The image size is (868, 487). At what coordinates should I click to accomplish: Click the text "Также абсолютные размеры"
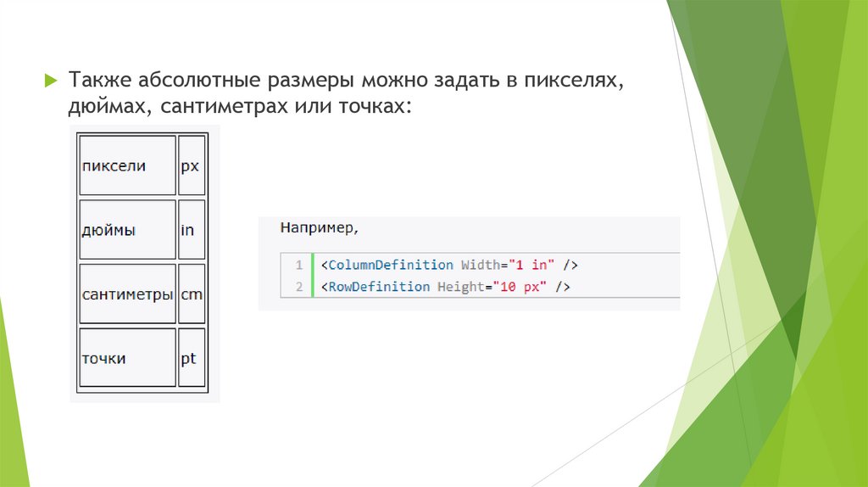pyautogui.click(x=211, y=80)
